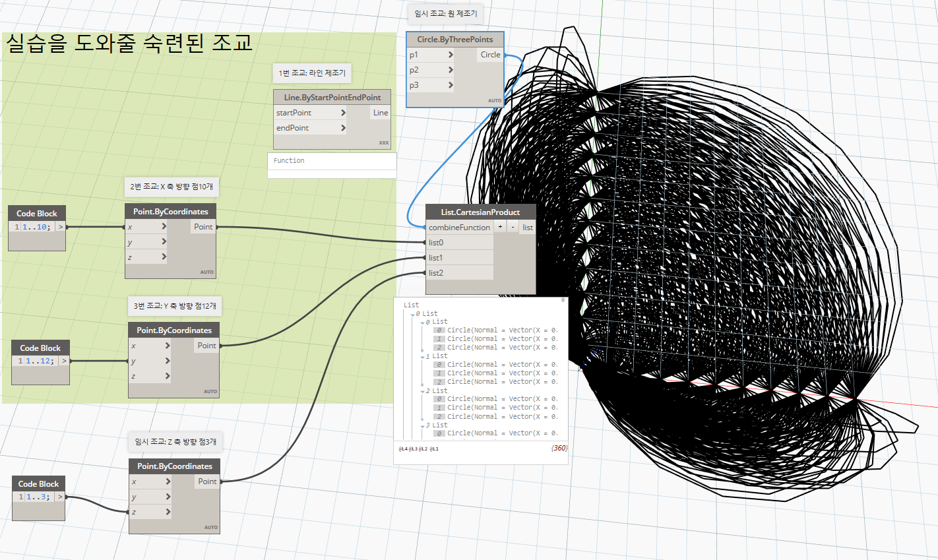Screen dimensions: 938x560
Task: Click the 1..12; code field in the Code Block
Action: pos(42,361)
